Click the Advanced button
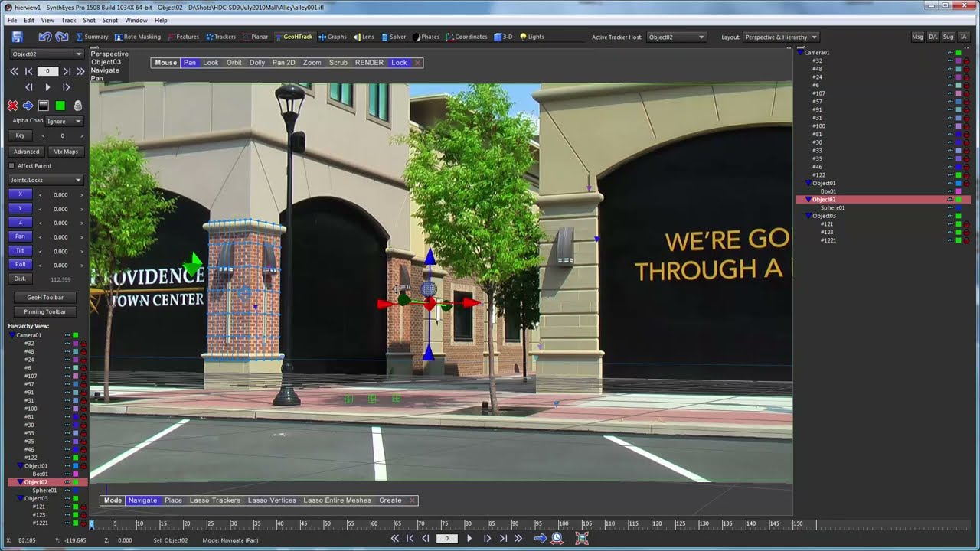 coord(26,152)
